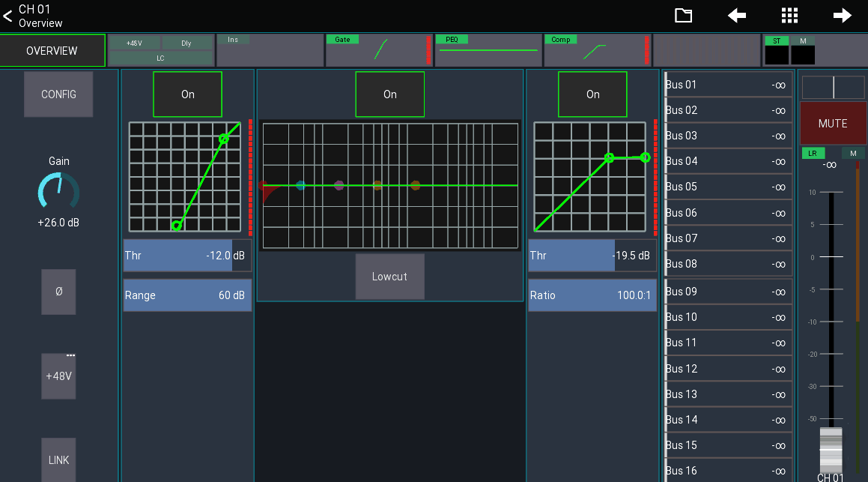Viewport: 868px width, 482px height.
Task: Select the orange PEQ band point
Action: click(377, 186)
